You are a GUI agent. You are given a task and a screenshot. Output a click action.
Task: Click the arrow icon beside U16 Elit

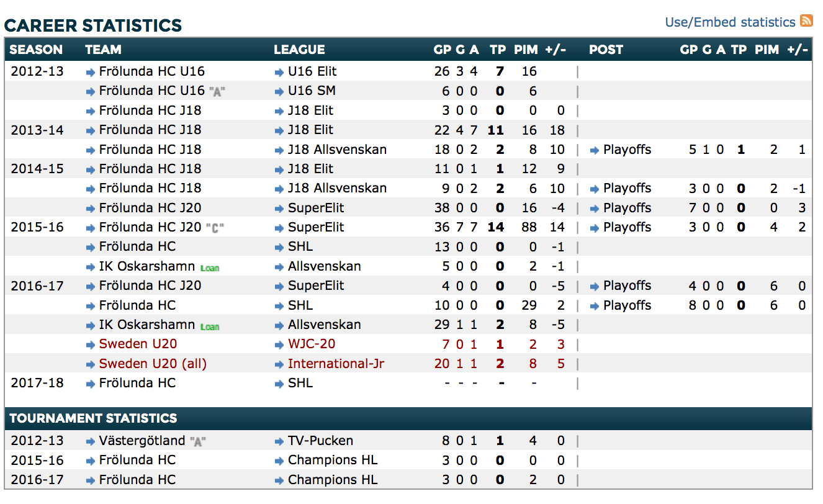279,72
